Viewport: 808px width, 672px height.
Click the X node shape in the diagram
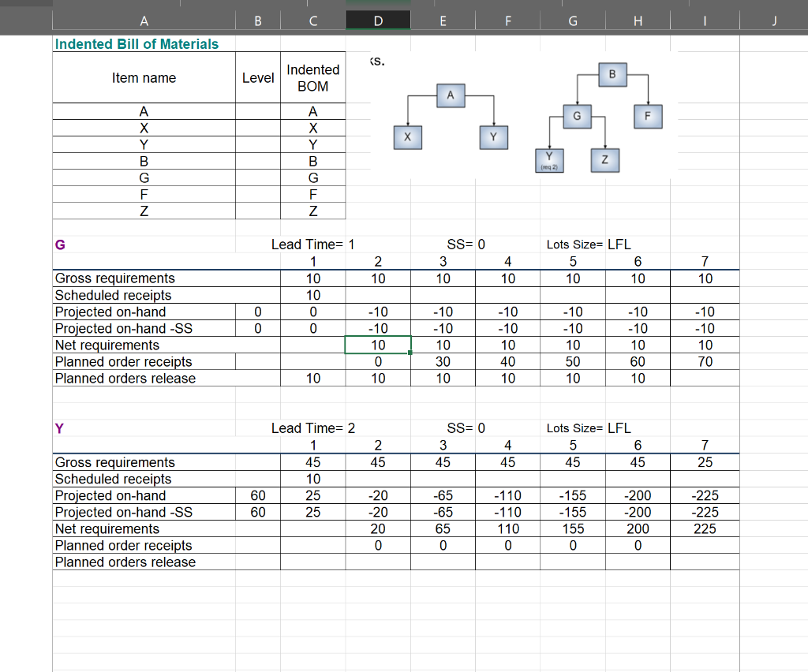(x=407, y=137)
